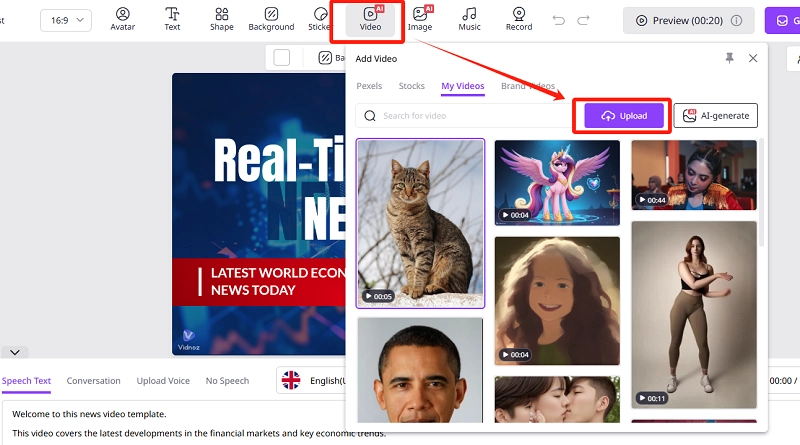This screenshot has width=800, height=445.
Task: Open AI-generate video option
Action: point(715,116)
